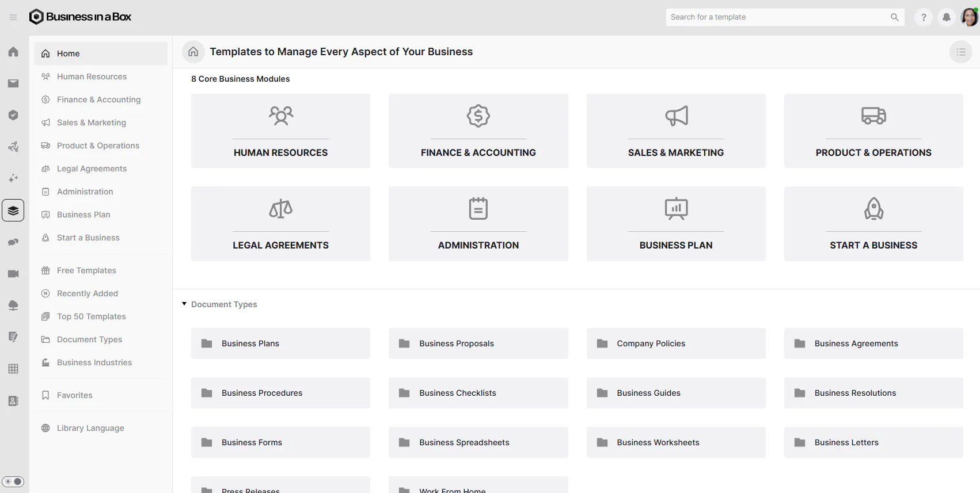This screenshot has height=493, width=980.
Task: Open the Business Proposals folder
Action: click(478, 343)
